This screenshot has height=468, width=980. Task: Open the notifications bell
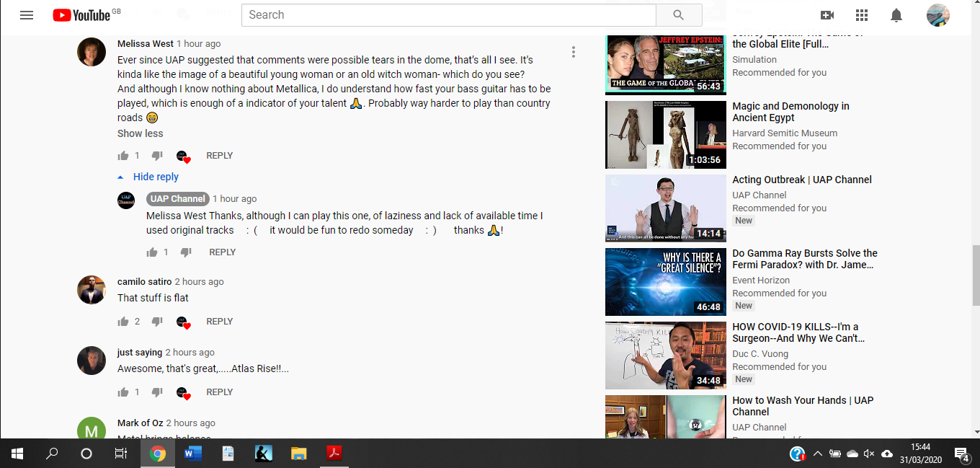[896, 15]
